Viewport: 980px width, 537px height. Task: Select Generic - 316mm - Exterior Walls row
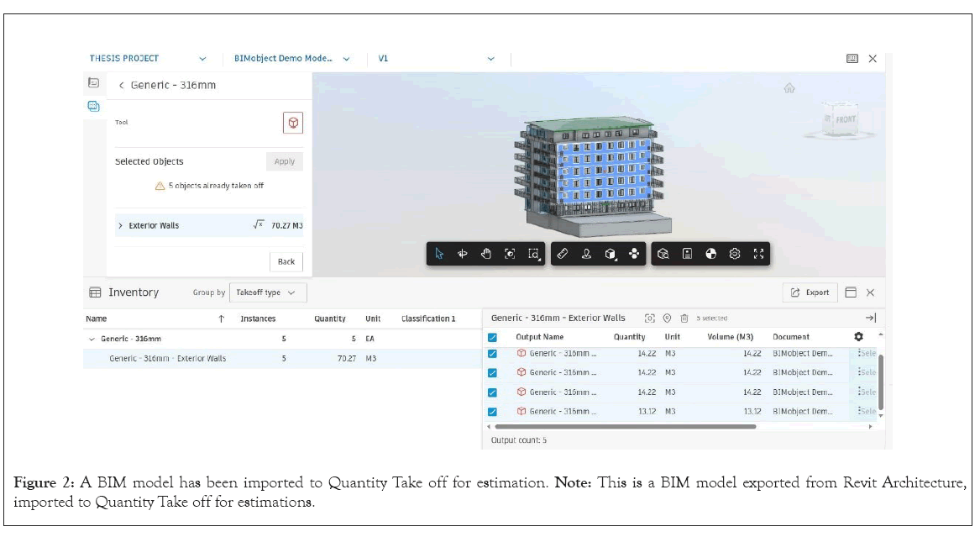pyautogui.click(x=168, y=359)
